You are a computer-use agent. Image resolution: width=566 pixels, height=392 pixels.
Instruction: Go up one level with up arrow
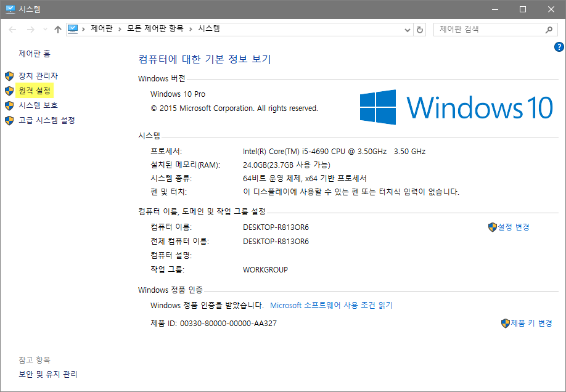(x=58, y=30)
